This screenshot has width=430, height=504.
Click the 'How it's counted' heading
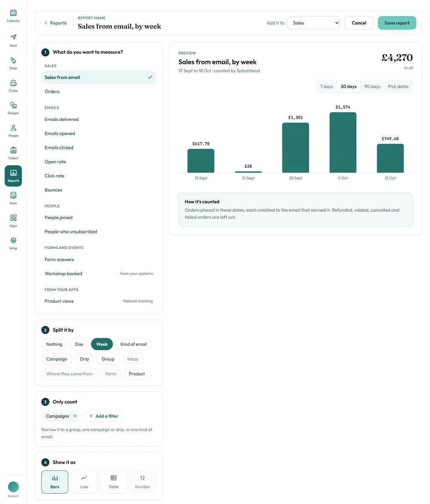202,201
